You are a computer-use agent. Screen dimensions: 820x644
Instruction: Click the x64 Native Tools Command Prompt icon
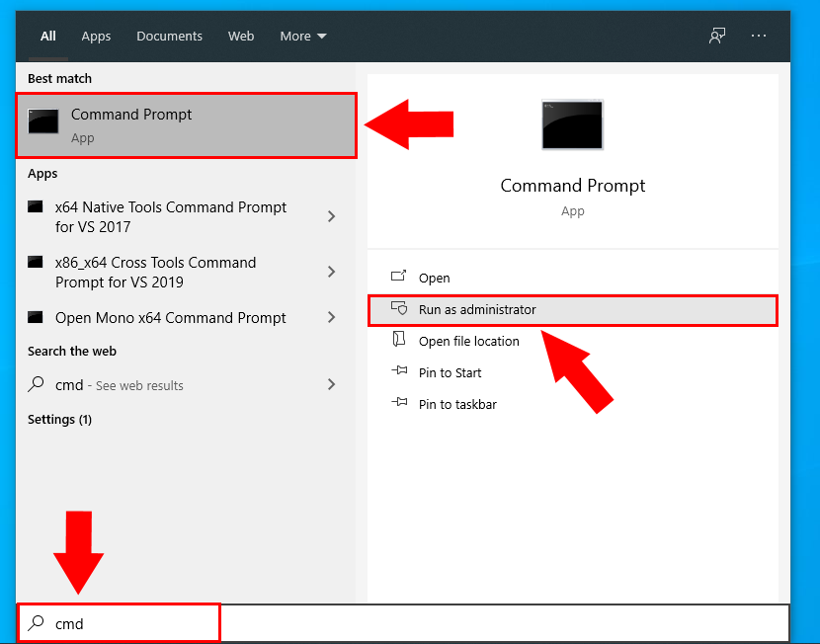click(35, 206)
